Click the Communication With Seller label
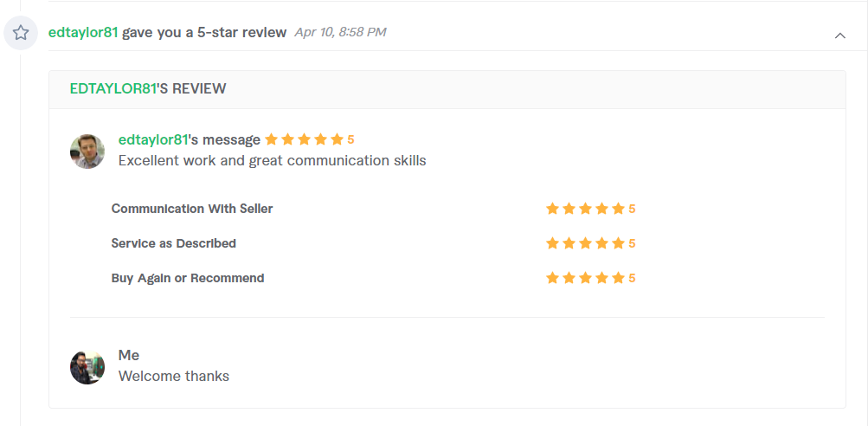 click(192, 209)
